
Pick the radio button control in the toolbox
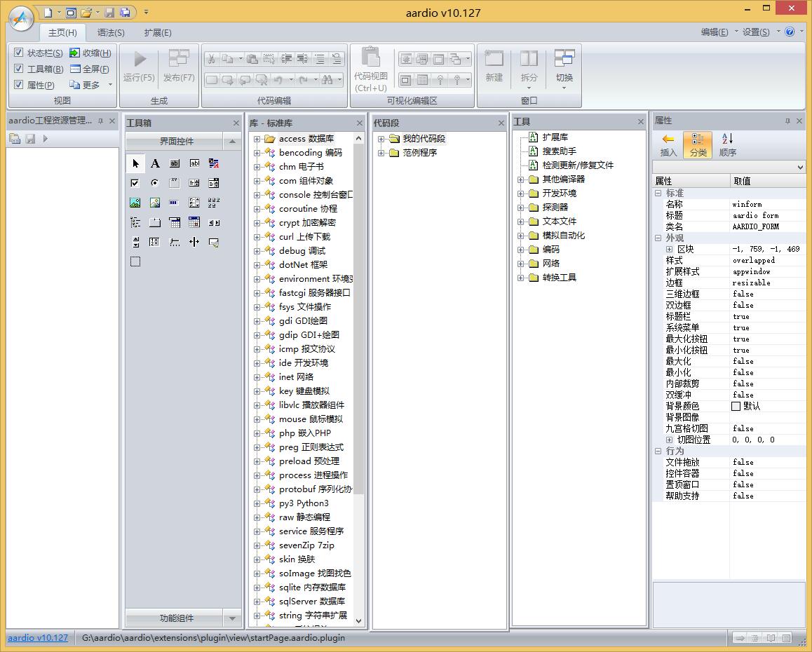point(155,183)
